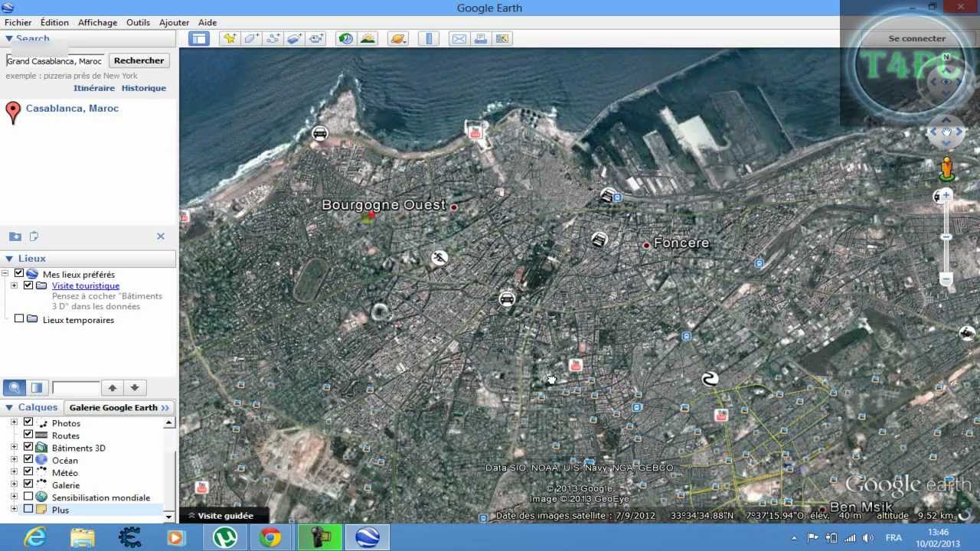Open the Ajouter menu

(x=174, y=22)
